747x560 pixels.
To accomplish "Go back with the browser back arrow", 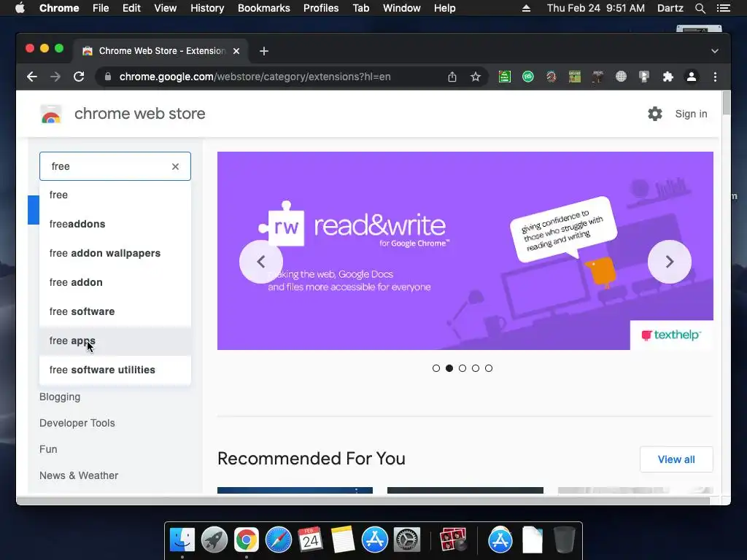I will click(32, 77).
